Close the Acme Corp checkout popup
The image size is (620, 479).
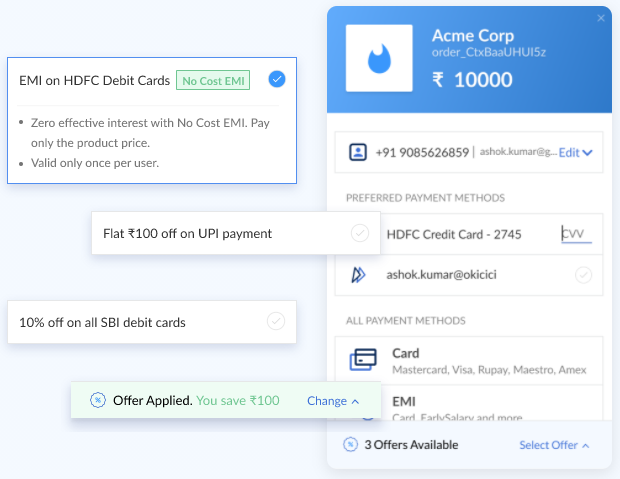pos(601,18)
